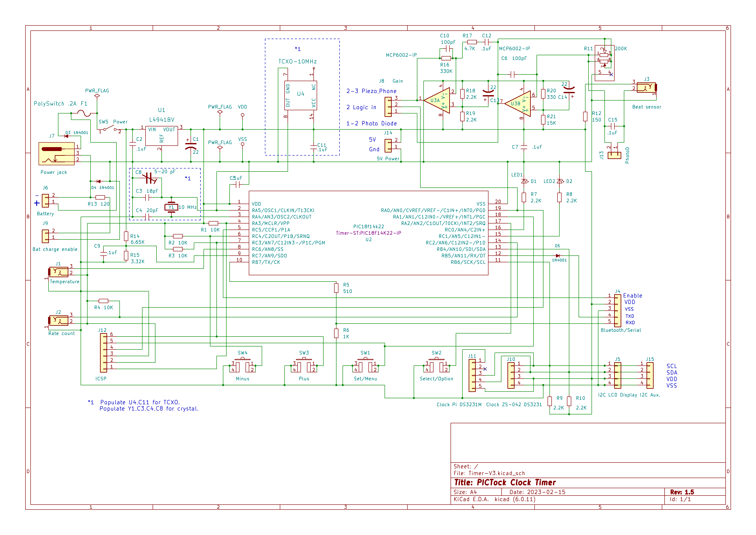Select the RB6/SCK/SCL pin label
This screenshot has width=756, height=535.
coord(468,263)
